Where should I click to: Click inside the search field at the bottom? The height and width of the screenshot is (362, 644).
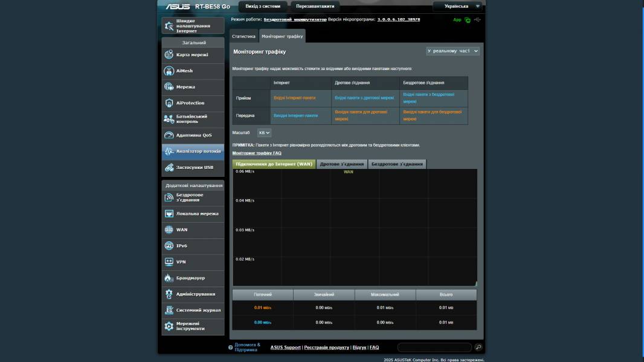point(433,347)
